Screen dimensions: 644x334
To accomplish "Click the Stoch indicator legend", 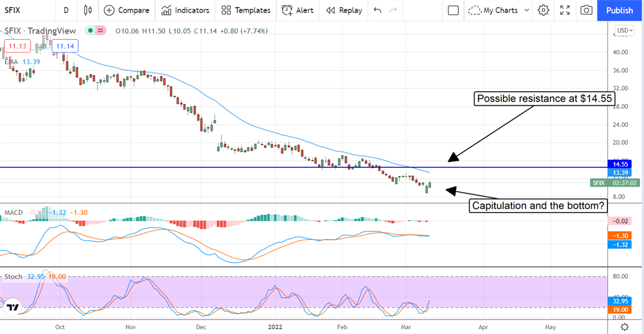I will [13, 277].
